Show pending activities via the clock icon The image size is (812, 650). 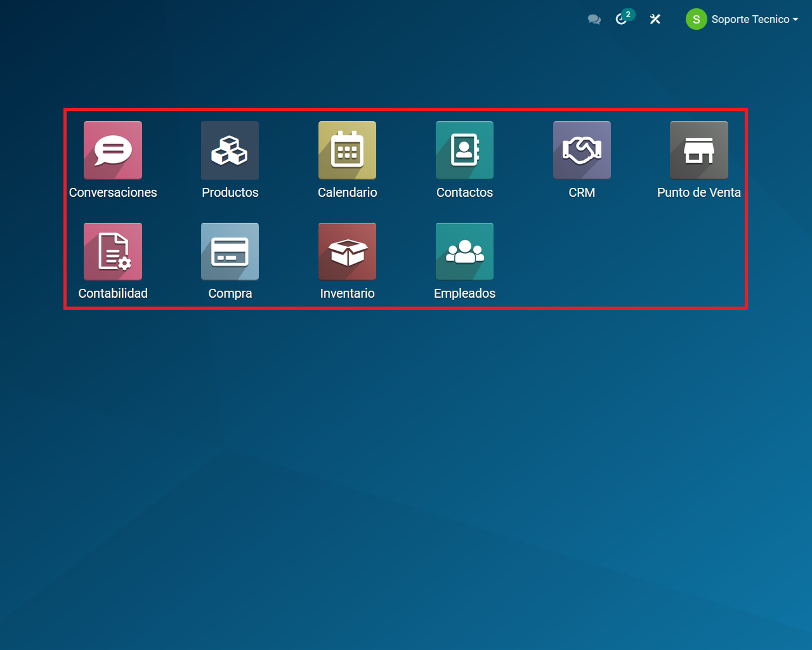(x=622, y=19)
